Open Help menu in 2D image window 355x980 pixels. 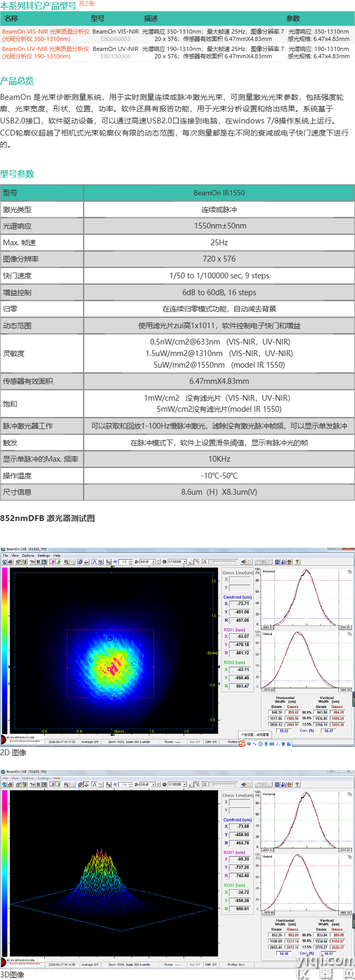[x=57, y=555]
